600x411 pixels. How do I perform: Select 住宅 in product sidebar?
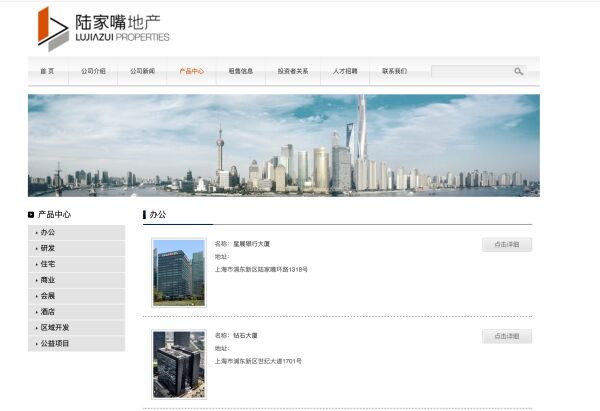point(48,264)
